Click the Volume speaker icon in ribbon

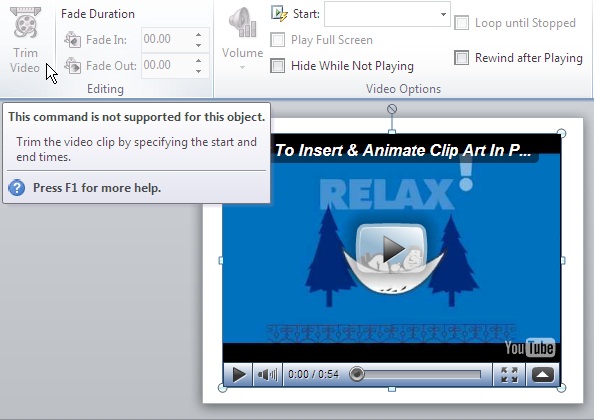coord(242,23)
